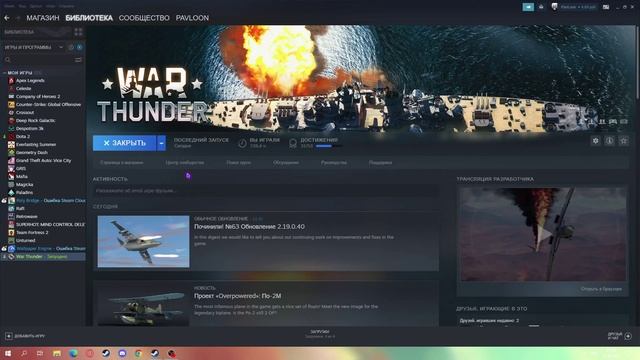The height and width of the screenshot is (360, 640).
Task: Click ДОБАВИТЬ ИГРУ plus button
Action: click(x=9, y=336)
